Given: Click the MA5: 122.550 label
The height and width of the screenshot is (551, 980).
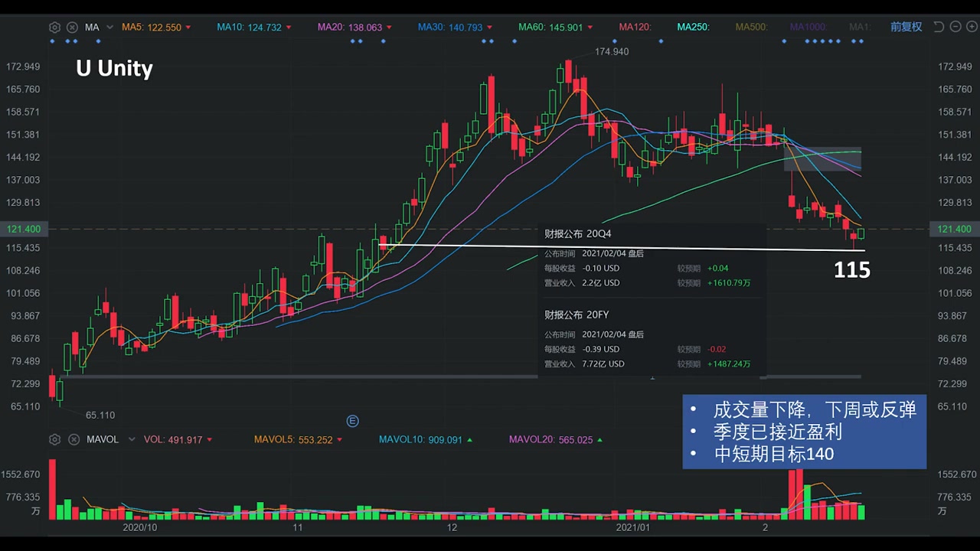Looking at the screenshot, I should [x=152, y=28].
